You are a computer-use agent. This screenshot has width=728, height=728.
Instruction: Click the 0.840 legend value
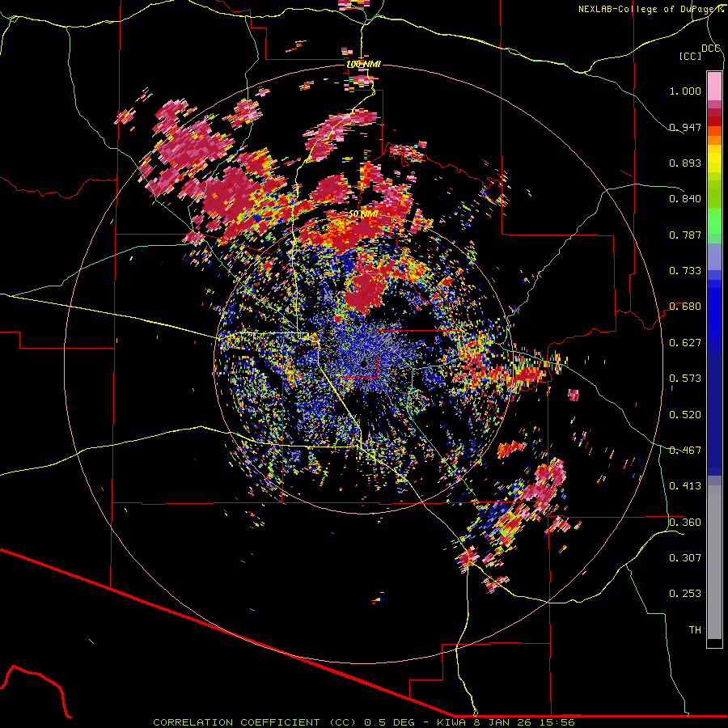685,199
